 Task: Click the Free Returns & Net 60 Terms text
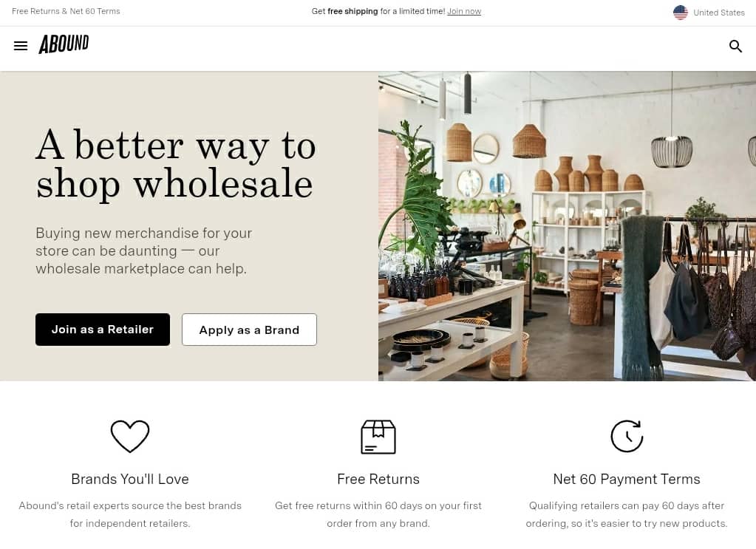66,11
